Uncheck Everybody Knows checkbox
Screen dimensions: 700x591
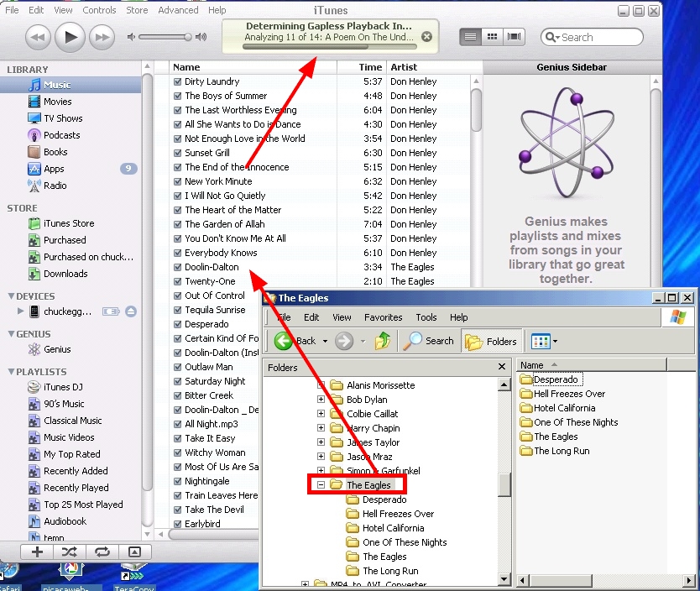point(177,253)
